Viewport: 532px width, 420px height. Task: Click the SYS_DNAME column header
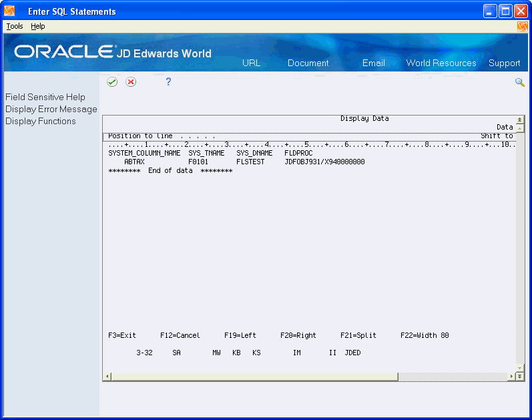point(254,153)
